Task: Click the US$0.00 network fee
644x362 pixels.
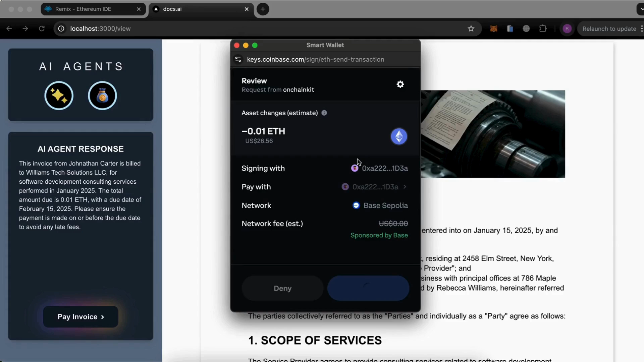Action: point(393,224)
